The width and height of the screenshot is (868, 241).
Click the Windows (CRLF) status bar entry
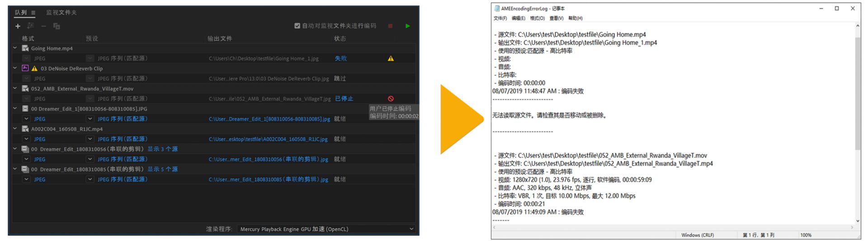coord(698,235)
